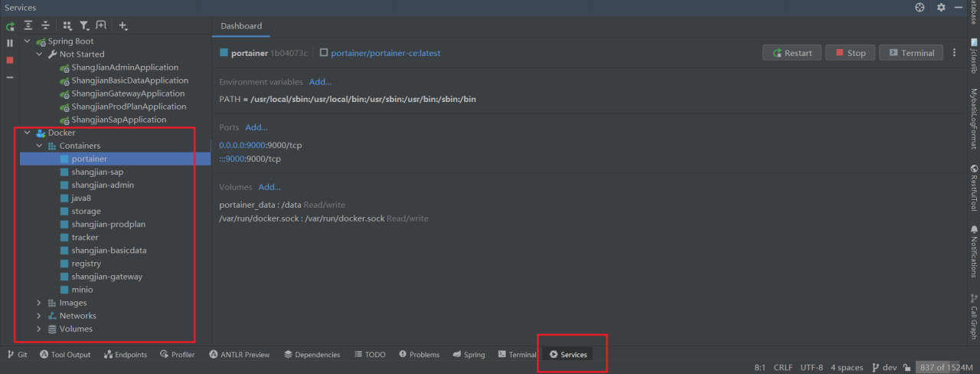This screenshot has width=980, height=374.
Task: Click the red Stop icon in Services left toolbar
Action: (10, 60)
